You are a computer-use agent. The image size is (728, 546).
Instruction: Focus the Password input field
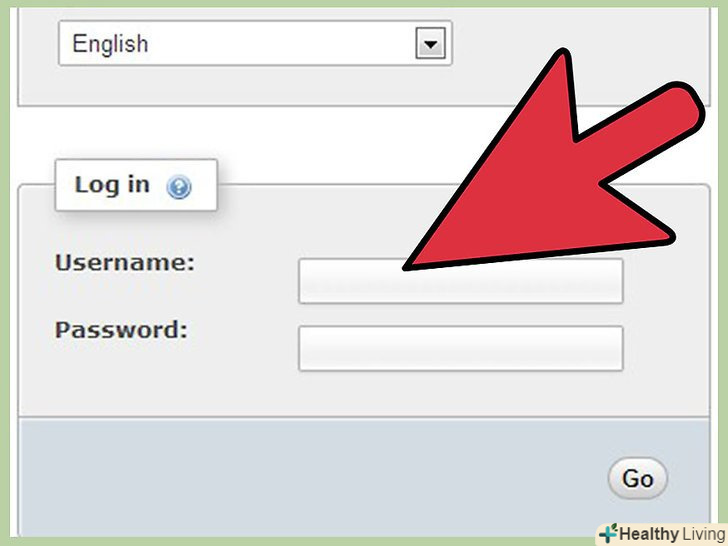click(461, 348)
